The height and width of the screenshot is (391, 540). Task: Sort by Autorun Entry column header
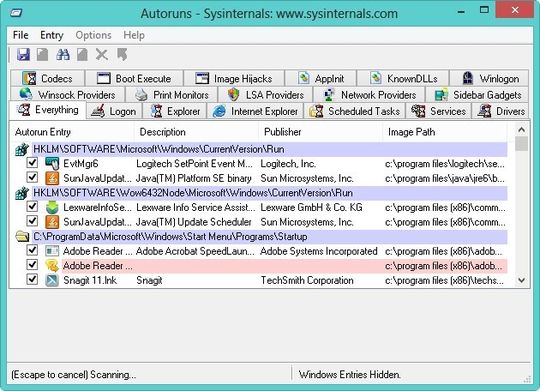72,132
